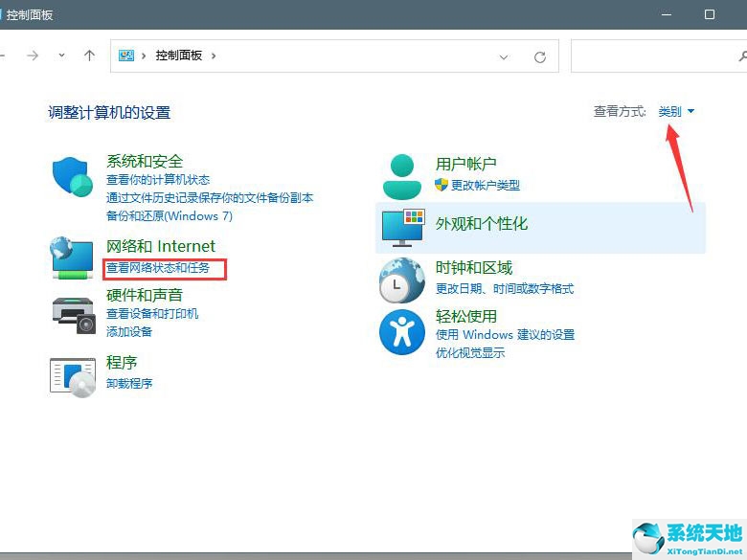Open 备份和还原(Windows 7) link

pyautogui.click(x=170, y=215)
